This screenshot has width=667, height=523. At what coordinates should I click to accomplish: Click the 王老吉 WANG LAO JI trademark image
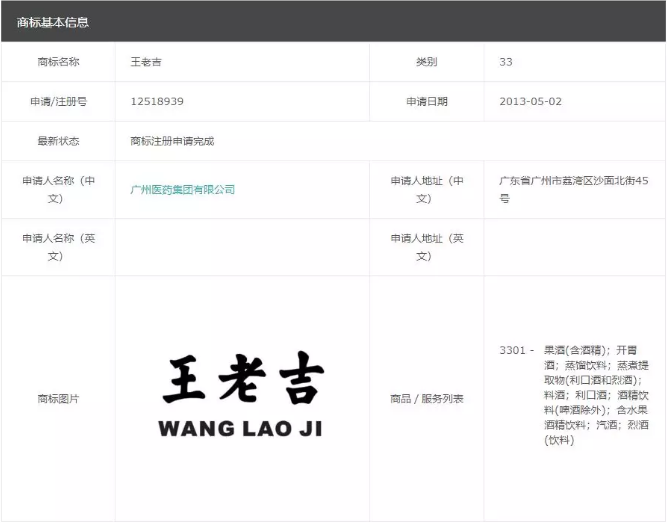(242, 395)
